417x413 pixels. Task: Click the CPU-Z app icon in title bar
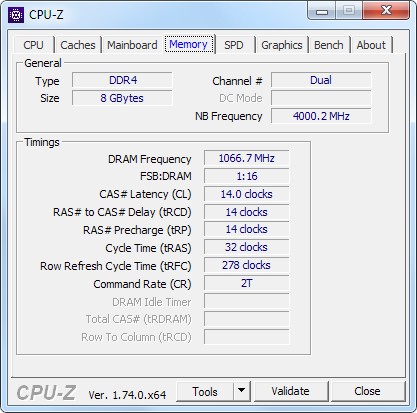pyautogui.click(x=16, y=15)
